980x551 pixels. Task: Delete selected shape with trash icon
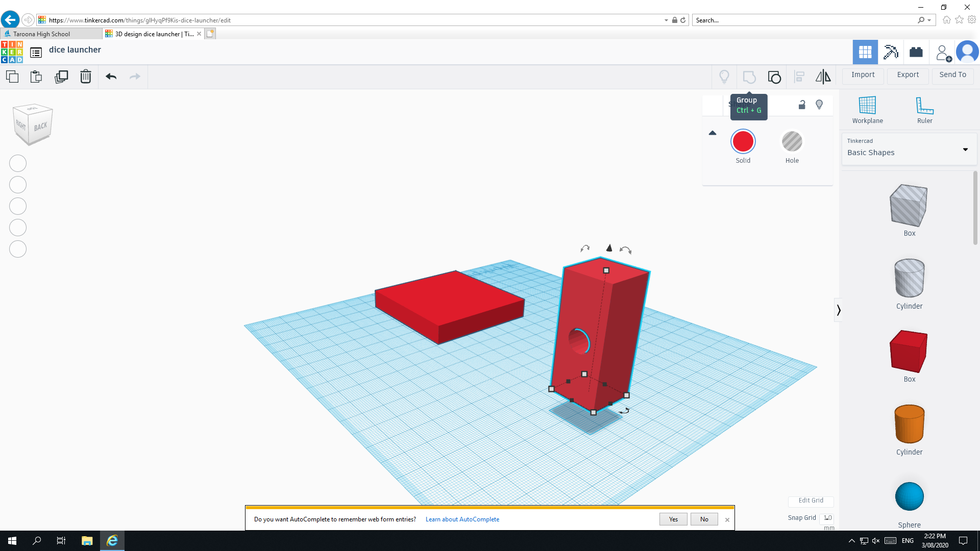(86, 77)
